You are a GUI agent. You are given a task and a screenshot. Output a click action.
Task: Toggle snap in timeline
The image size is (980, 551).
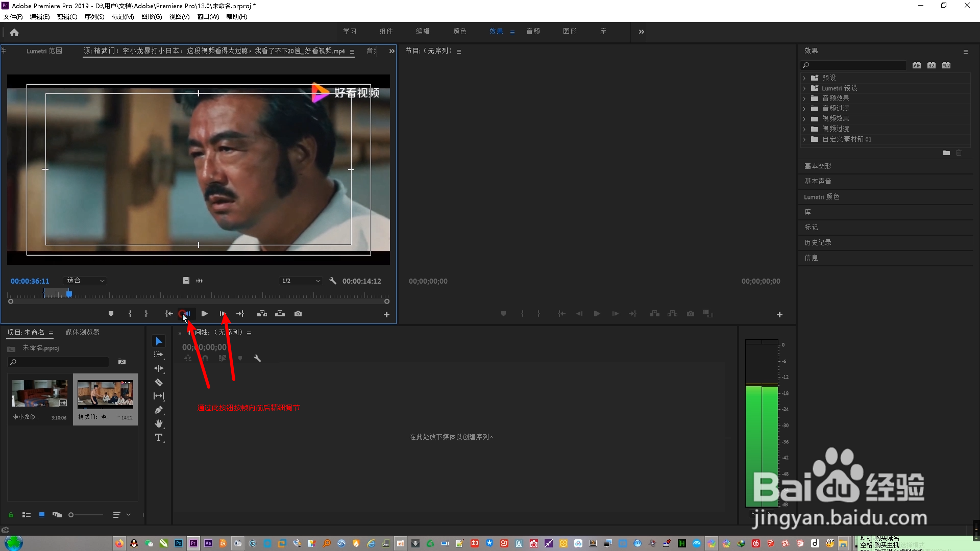[x=205, y=359]
